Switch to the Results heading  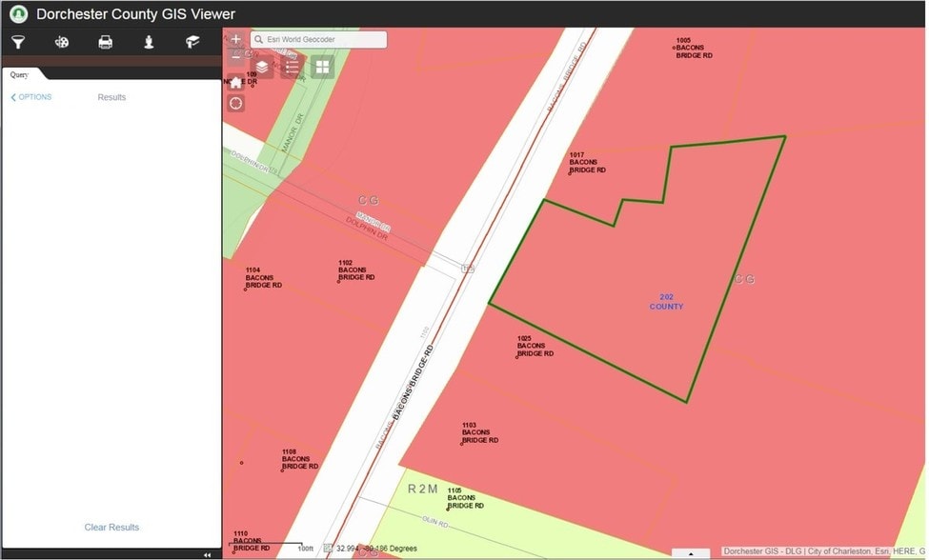click(111, 97)
